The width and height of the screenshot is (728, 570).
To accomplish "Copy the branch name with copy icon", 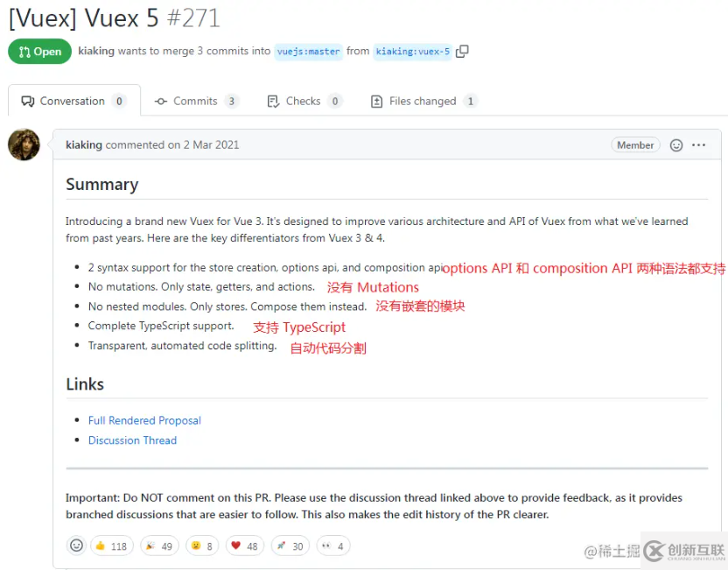I will coord(462,51).
